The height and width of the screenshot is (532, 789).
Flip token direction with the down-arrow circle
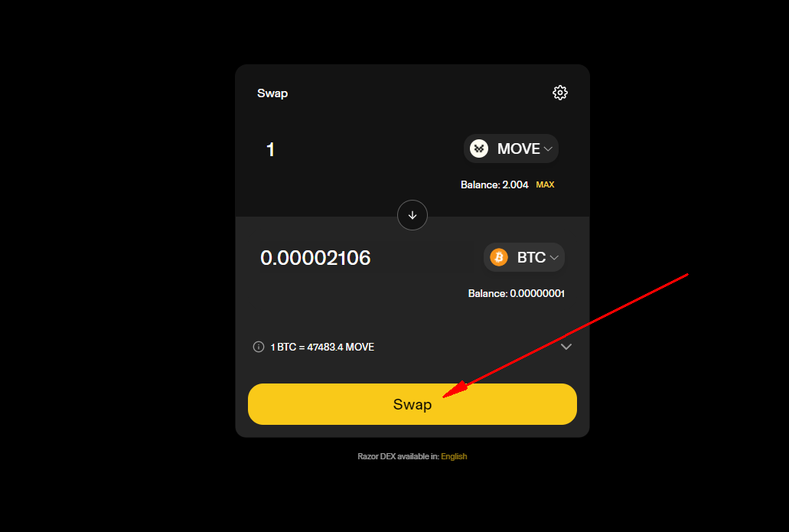coord(412,215)
